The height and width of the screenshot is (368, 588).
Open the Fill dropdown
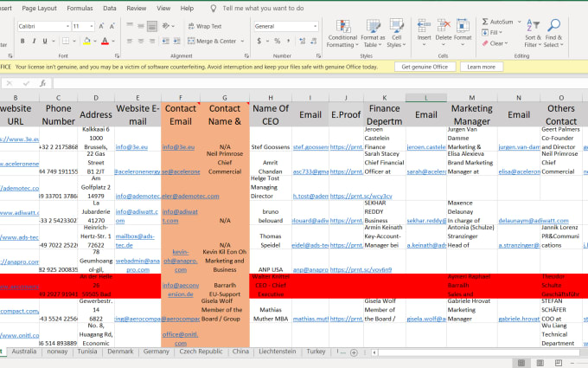tap(492, 33)
